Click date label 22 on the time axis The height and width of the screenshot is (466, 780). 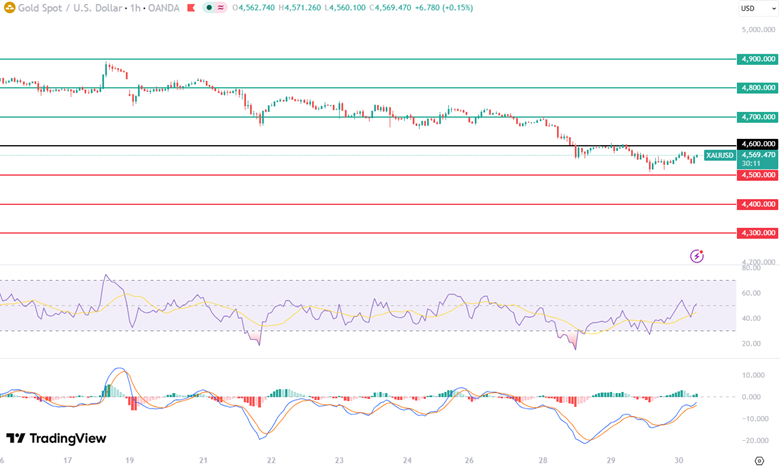271,460
